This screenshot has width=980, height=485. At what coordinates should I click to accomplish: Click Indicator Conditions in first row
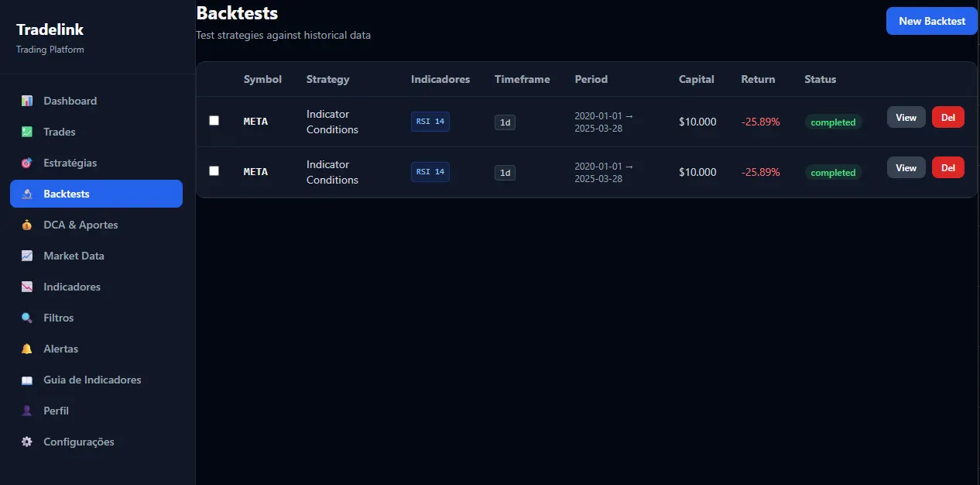(x=332, y=122)
